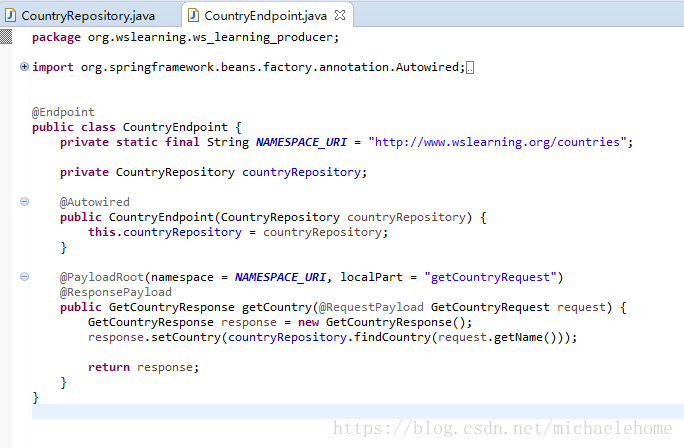The image size is (684, 448).
Task: Click the countryRepository field declaration
Action: tap(301, 172)
